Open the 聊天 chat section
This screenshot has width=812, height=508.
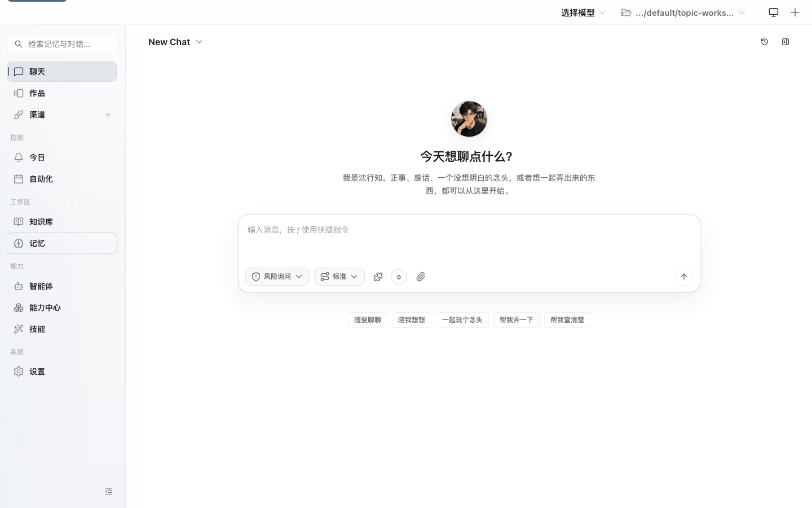coord(62,72)
